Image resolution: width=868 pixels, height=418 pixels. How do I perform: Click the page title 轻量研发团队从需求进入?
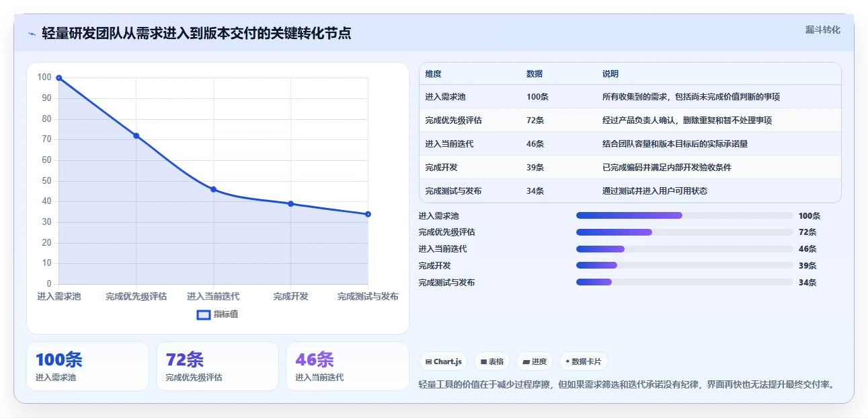[x=196, y=33]
